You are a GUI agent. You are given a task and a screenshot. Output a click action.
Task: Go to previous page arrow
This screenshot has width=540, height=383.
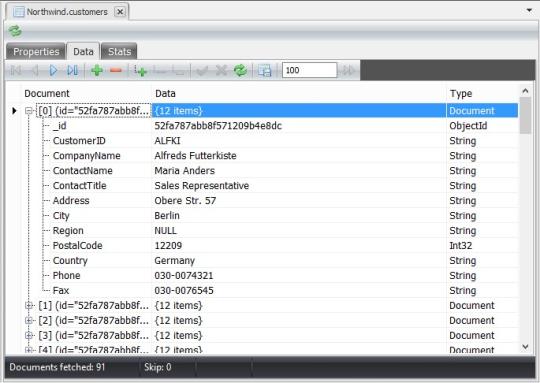pyautogui.click(x=35, y=70)
